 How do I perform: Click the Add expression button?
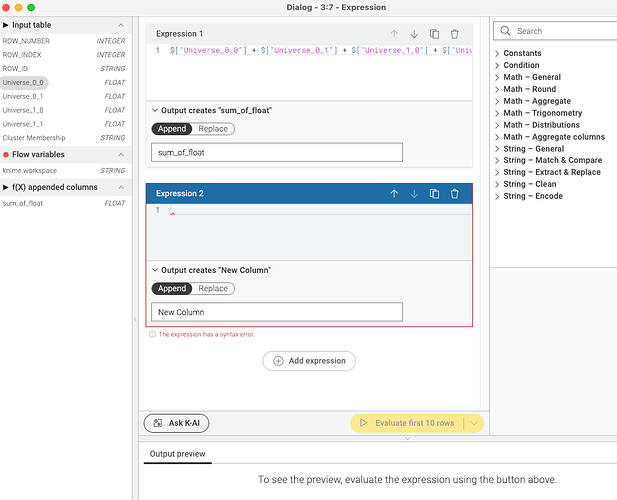pos(309,361)
